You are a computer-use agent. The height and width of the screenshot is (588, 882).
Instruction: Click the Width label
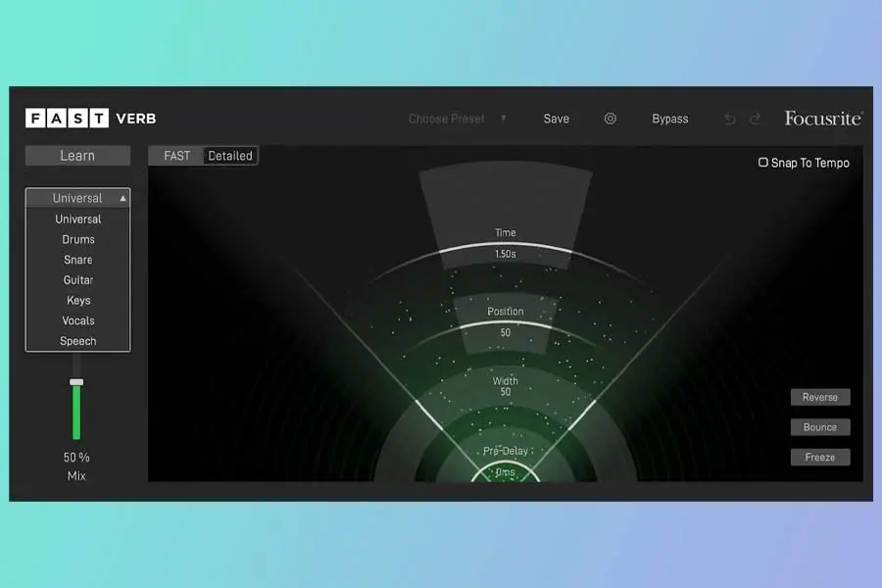[505, 381]
